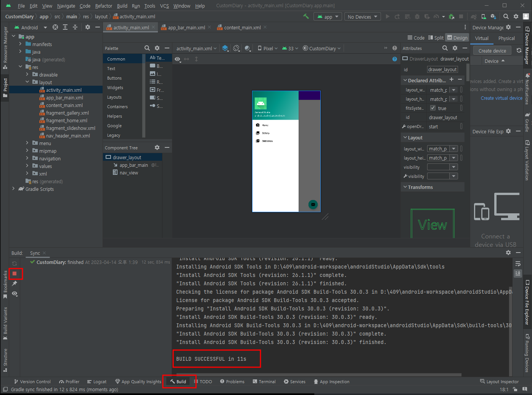Click Select Opened File target icon

click(x=55, y=27)
